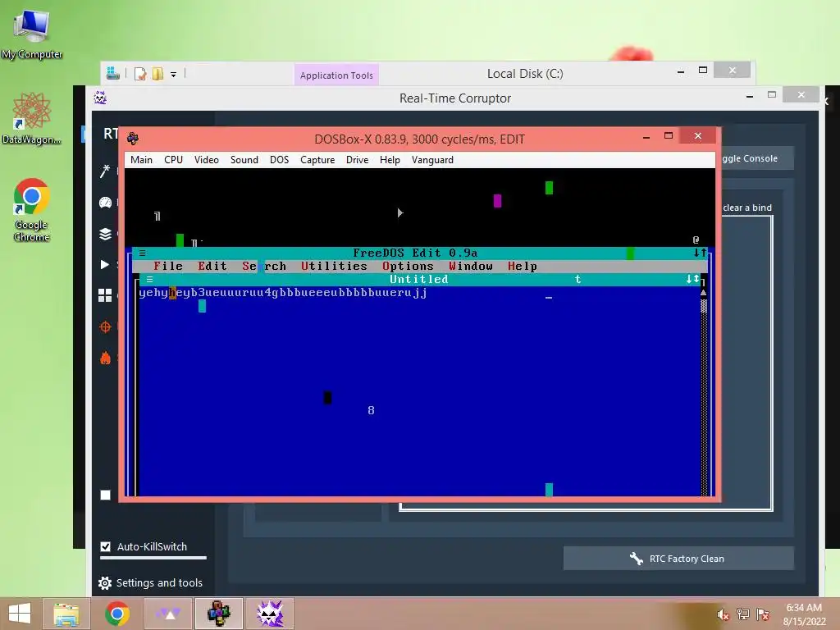
Task: Open Chrome from the taskbar
Action: pos(117,614)
